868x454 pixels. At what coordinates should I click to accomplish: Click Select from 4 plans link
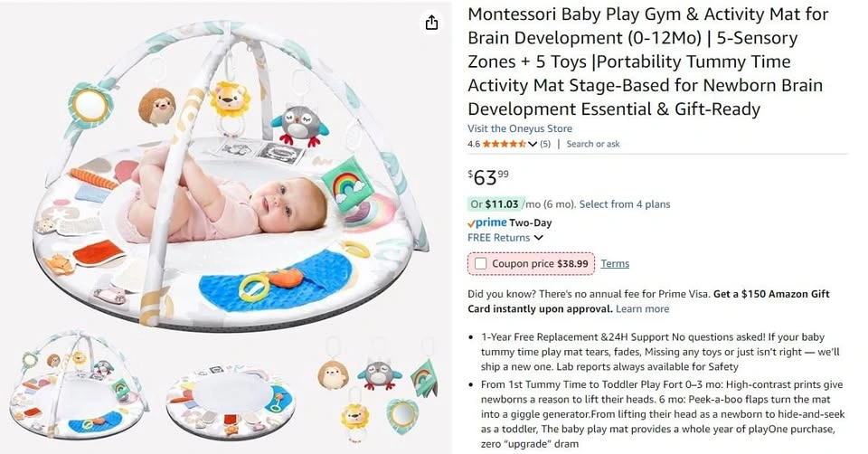[x=625, y=204]
